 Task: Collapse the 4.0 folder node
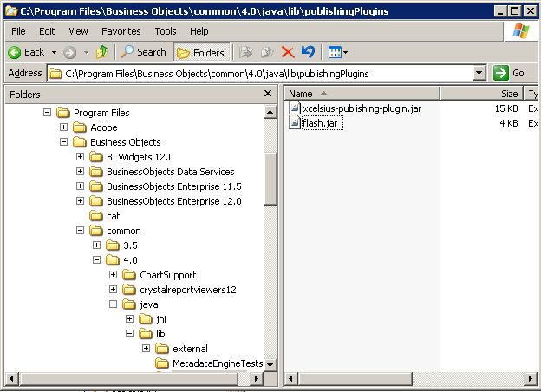click(x=96, y=260)
